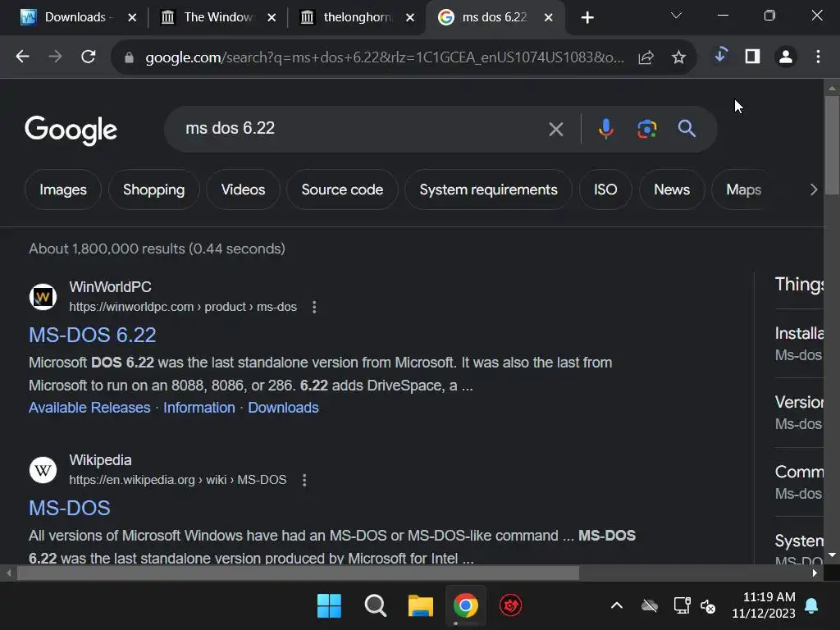Open Windows taskbar search
This screenshot has height=630, width=840.
point(375,606)
